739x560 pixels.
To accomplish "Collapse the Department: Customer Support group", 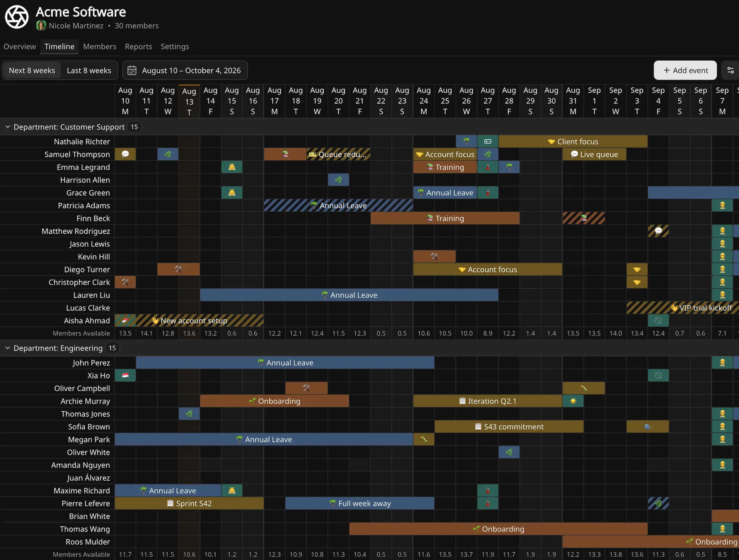I will coord(8,127).
